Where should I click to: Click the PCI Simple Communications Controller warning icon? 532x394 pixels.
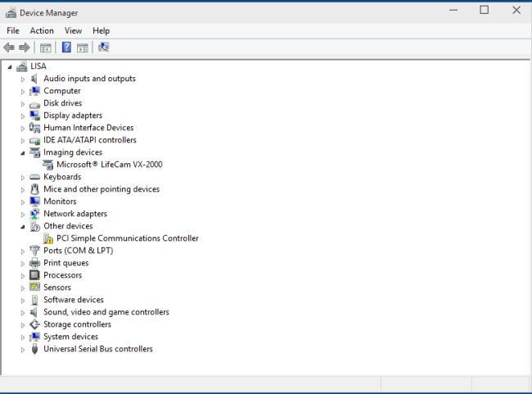pyautogui.click(x=48, y=239)
